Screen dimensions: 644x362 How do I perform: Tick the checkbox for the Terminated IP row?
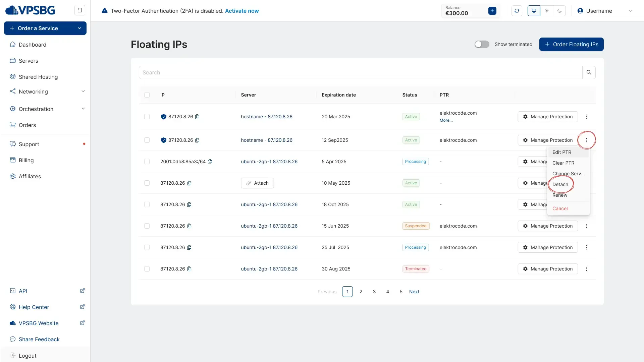[x=147, y=269]
